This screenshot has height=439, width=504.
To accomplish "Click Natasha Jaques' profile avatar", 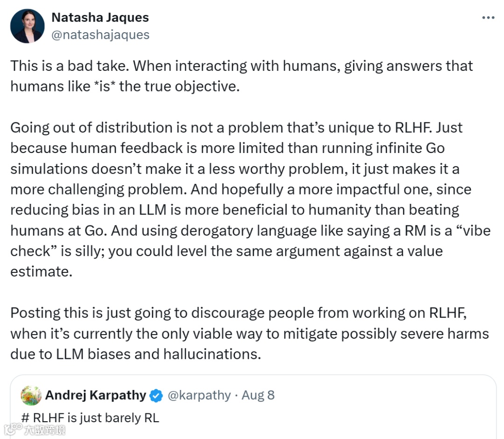I will [27, 26].
